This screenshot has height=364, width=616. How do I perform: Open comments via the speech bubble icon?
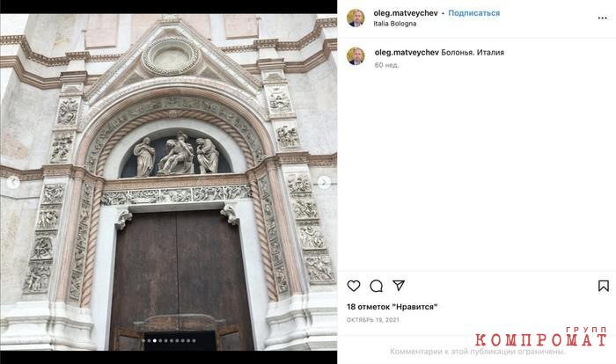coord(377,286)
